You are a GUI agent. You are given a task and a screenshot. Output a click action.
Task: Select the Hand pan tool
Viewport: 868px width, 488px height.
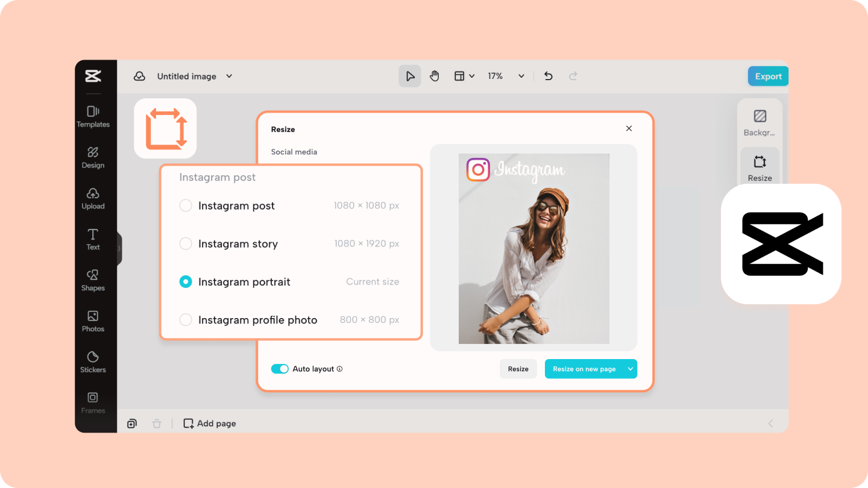point(434,76)
